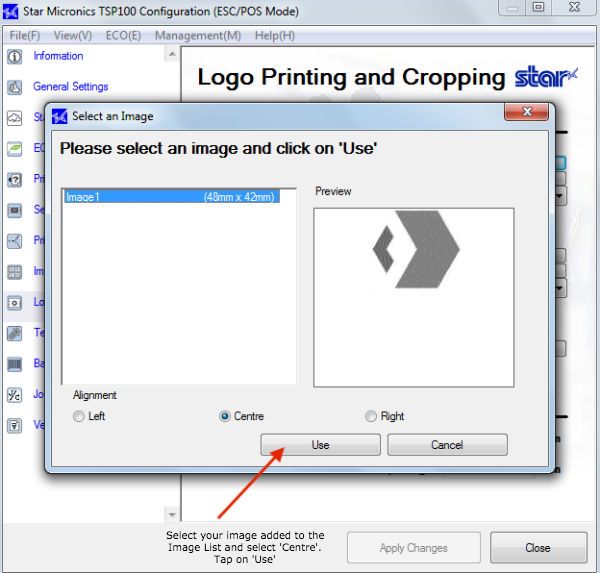Click the Star logo icon in the main title bar
The image size is (600, 573).
pos(10,11)
